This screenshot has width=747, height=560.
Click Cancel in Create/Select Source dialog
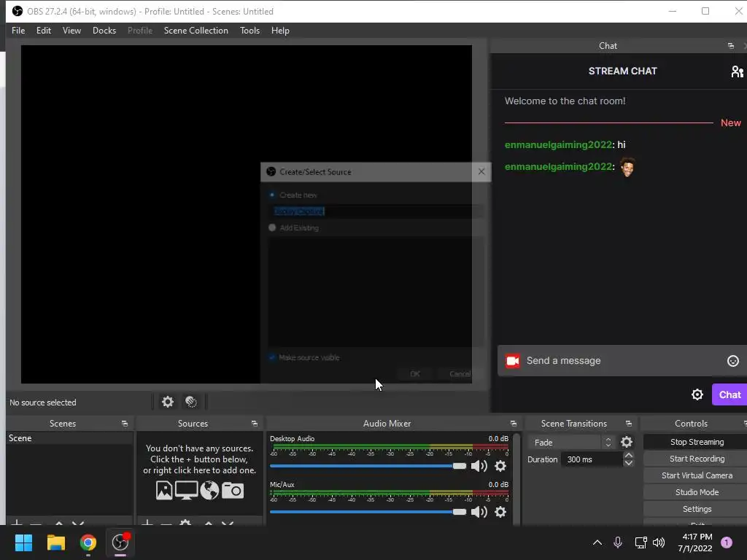(x=460, y=374)
